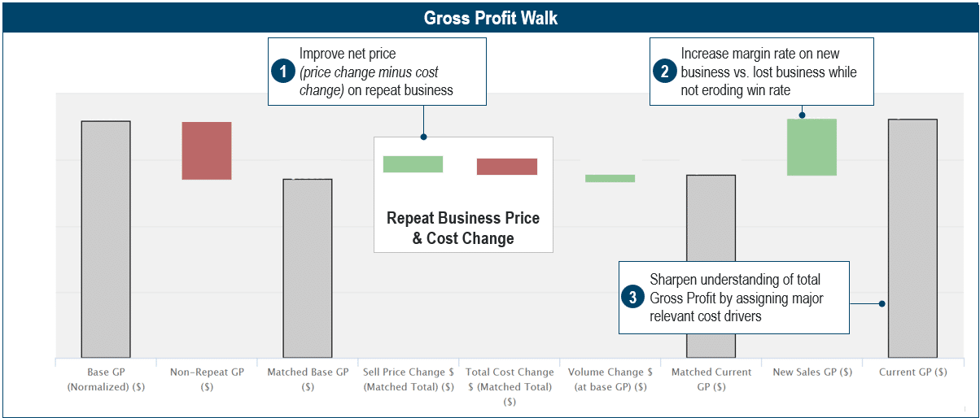Click the 'New Sales GP ($)' axis label

point(812,372)
